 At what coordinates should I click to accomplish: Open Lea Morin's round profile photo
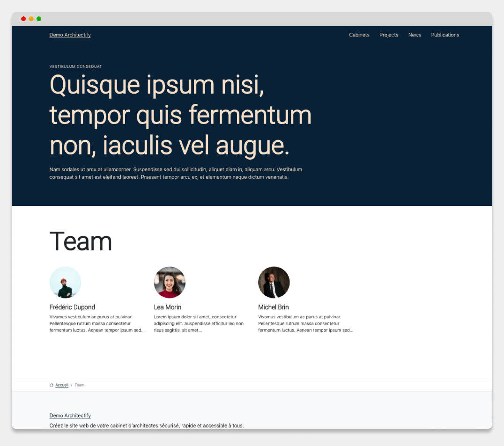coord(170,283)
